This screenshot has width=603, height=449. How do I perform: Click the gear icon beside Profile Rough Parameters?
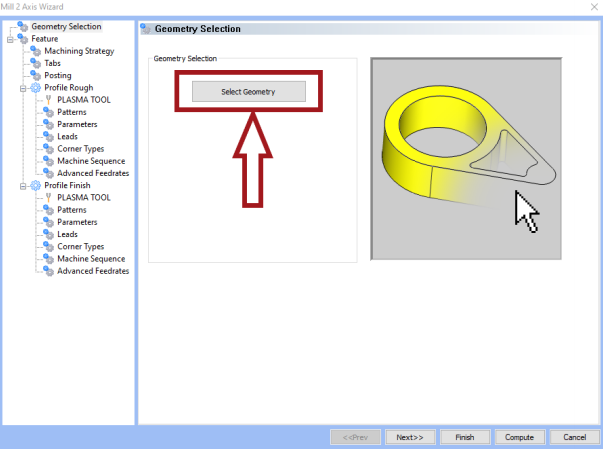click(48, 124)
